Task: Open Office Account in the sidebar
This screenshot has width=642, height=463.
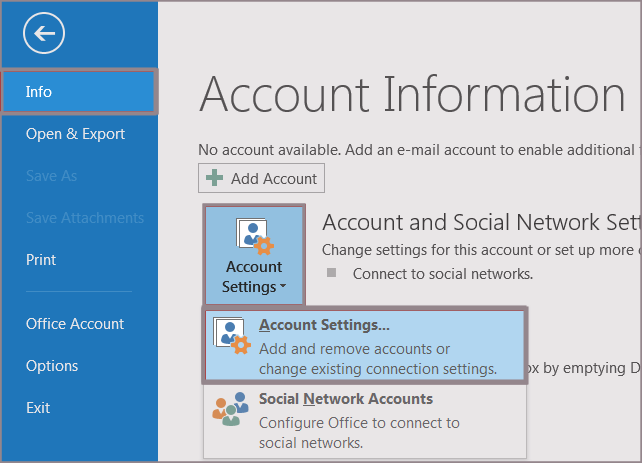Action: [75, 324]
